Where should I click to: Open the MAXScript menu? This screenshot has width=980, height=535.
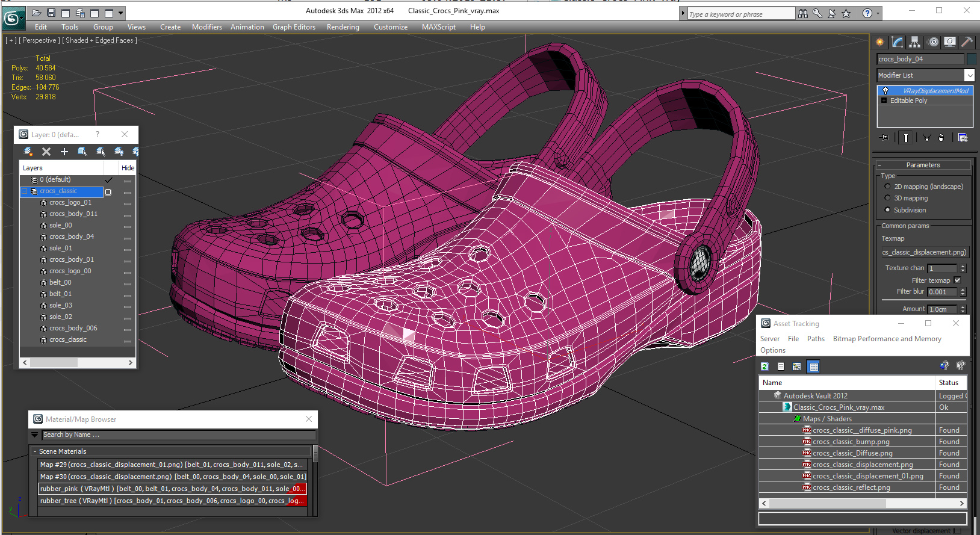pyautogui.click(x=439, y=27)
